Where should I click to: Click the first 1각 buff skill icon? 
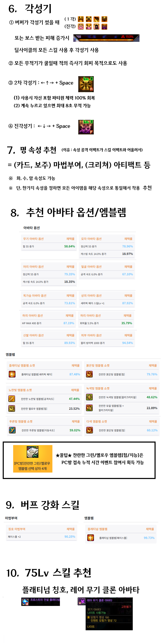[81, 19]
